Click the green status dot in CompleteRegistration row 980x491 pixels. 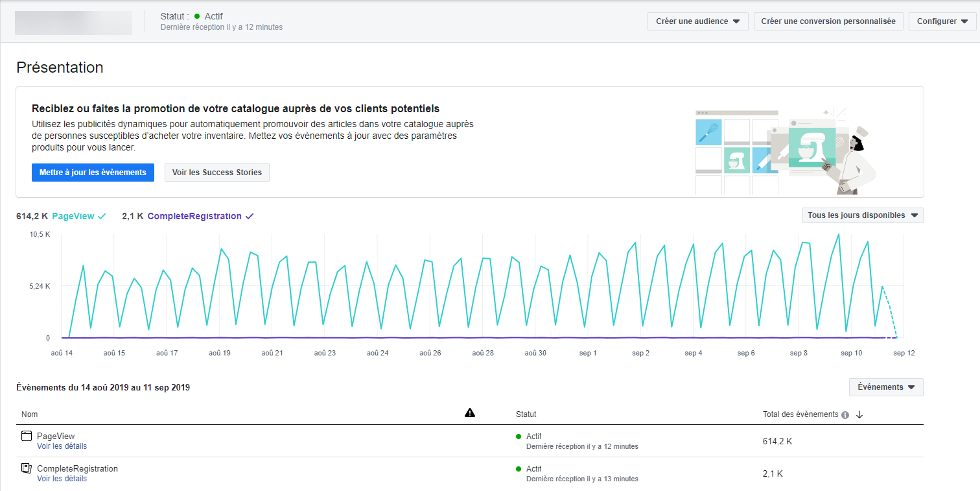coord(519,469)
